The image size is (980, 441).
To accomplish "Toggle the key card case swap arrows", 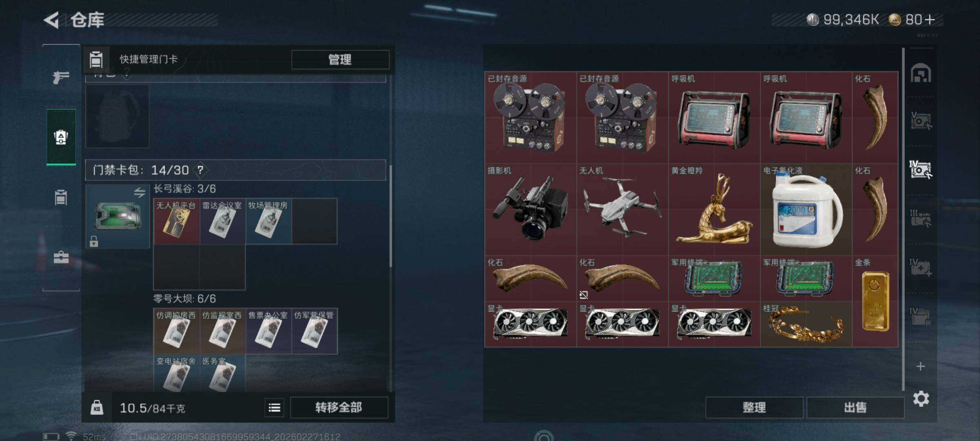I will point(140,192).
